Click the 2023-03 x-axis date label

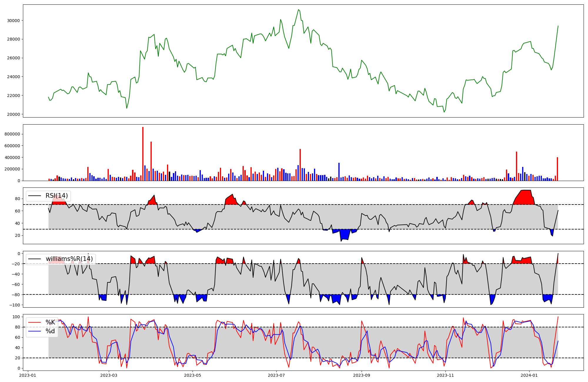109,375
